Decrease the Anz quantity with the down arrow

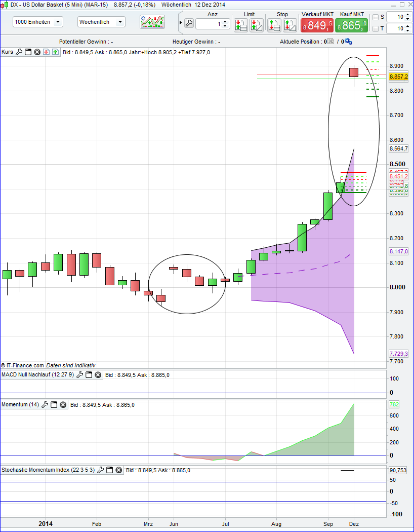[x=226, y=26]
